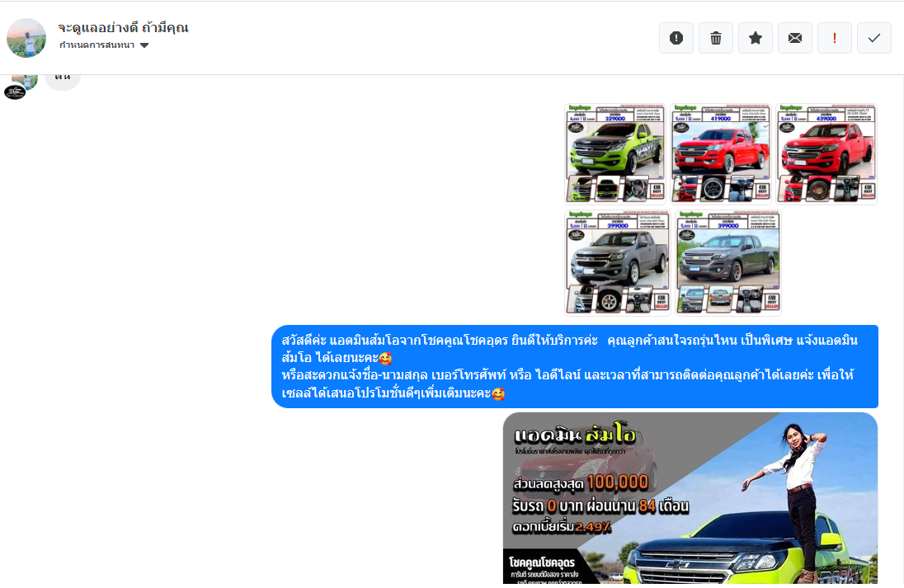Screen dimensions: 904x588
Task: Expand the กำหนดการสนทนา dropdown arrow
Action: pos(144,45)
